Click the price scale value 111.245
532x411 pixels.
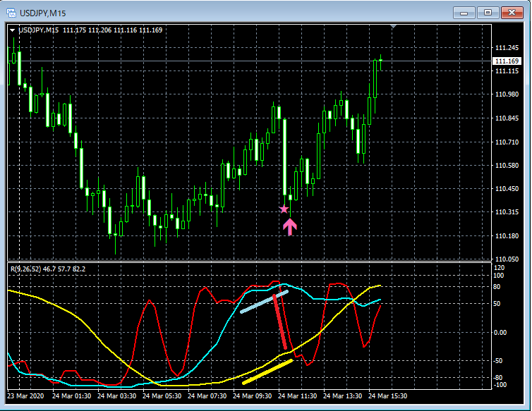click(x=507, y=48)
